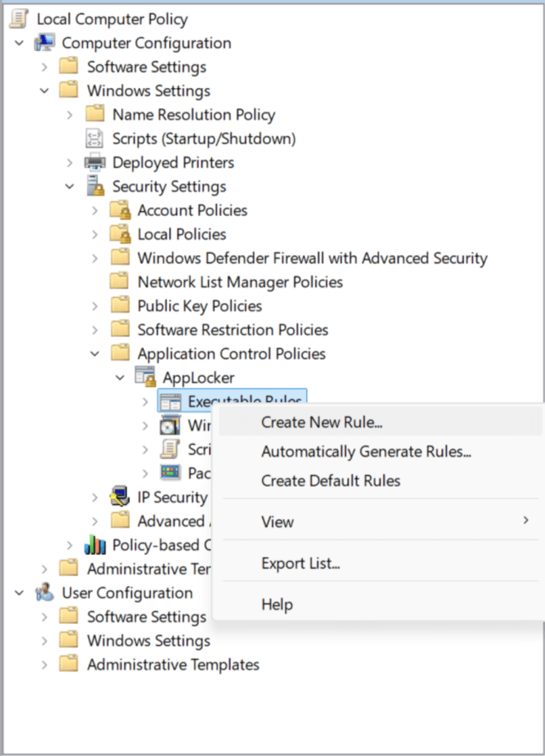Screen dimensions: 545x756
Task: Select the User Configuration person icon
Action: [45, 593]
